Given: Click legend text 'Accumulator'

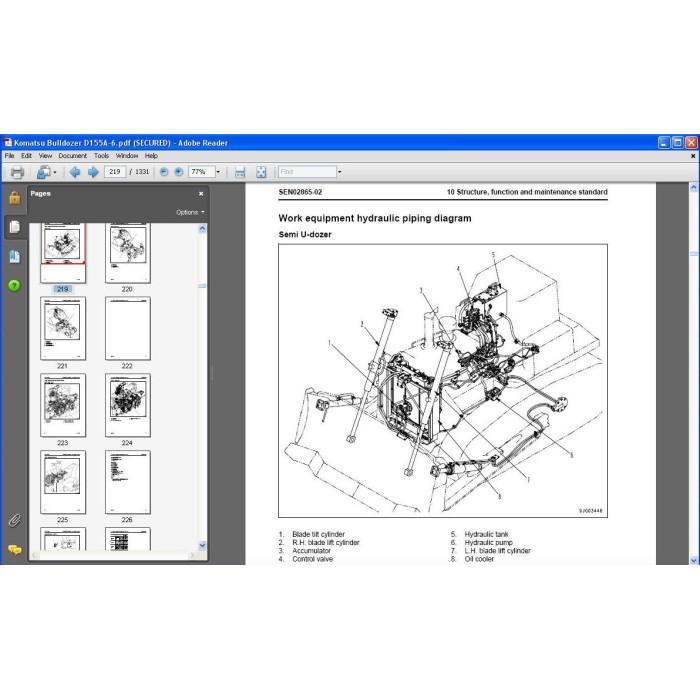Looking at the screenshot, I should click(312, 551).
